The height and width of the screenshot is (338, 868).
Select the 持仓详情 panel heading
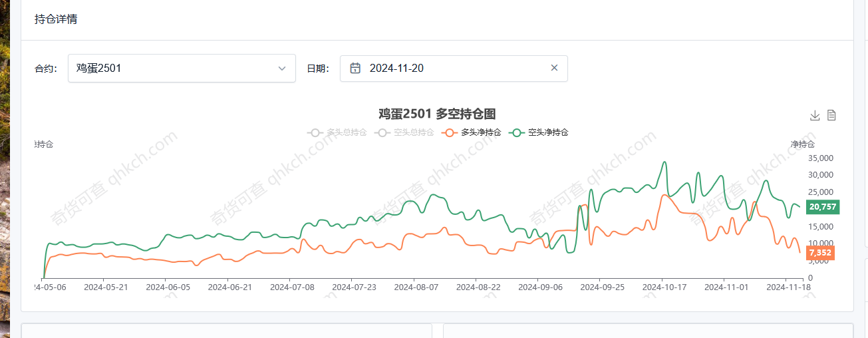pos(56,19)
